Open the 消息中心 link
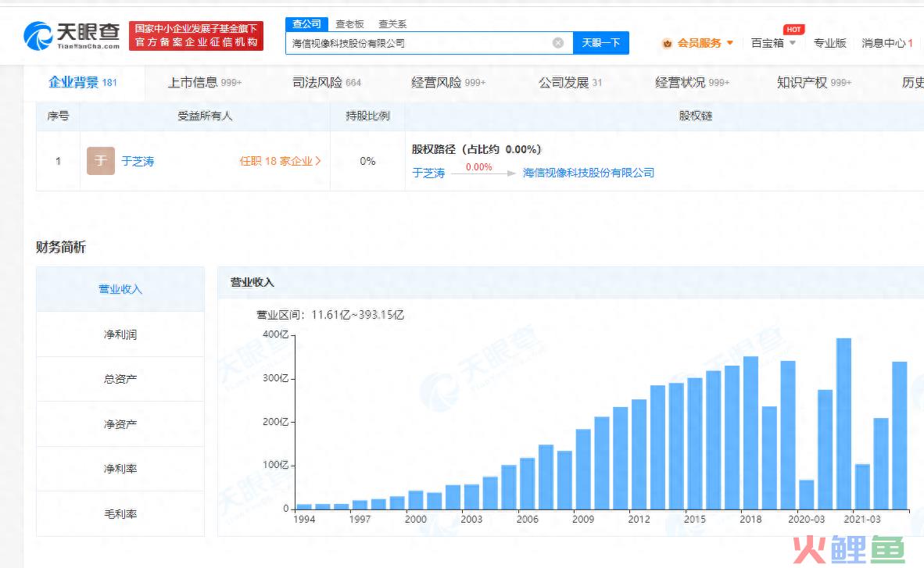The height and width of the screenshot is (568, 924). click(887, 43)
